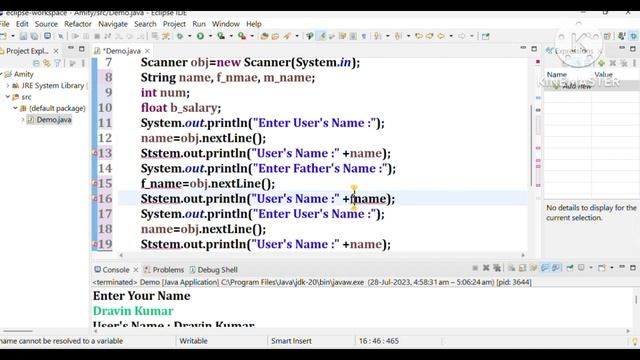Close the Demo.java editor tab
Image resolution: width=640 pixels, height=360 pixels.
(x=147, y=51)
